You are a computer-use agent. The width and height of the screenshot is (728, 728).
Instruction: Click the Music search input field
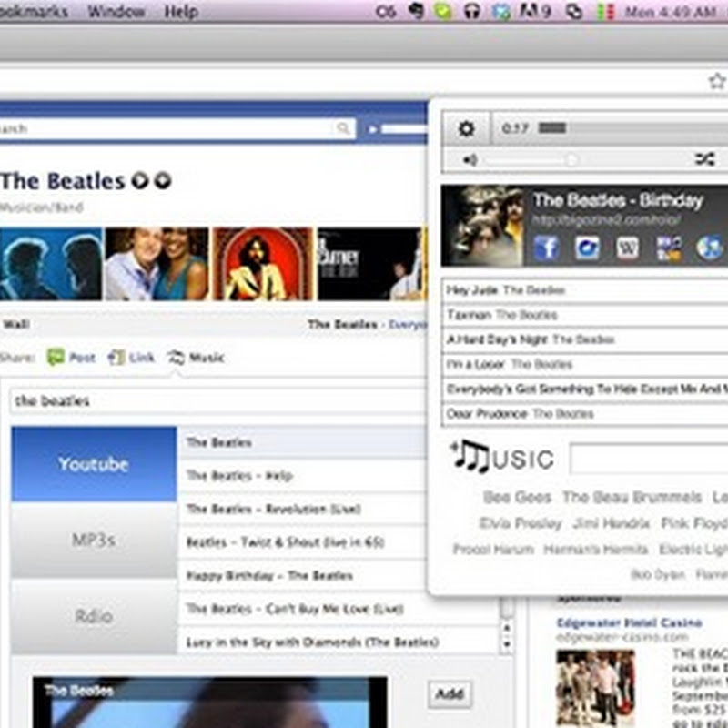point(649,459)
